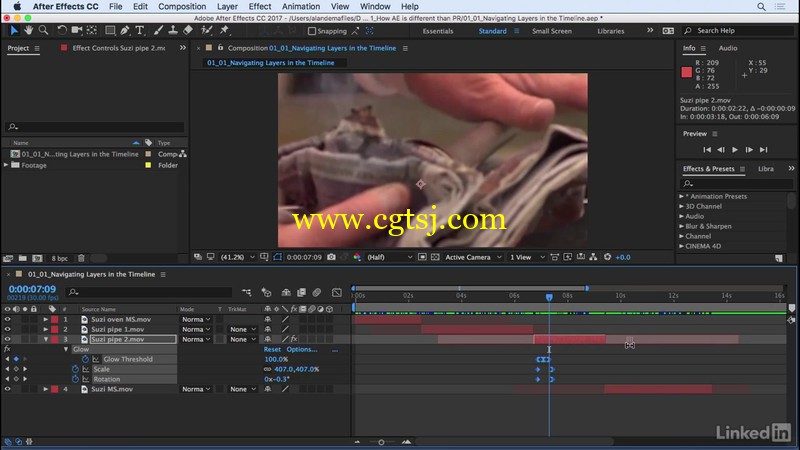800x450 pixels.
Task: Hide the Suzi pipe 1.mov layer
Action: coord(7,330)
